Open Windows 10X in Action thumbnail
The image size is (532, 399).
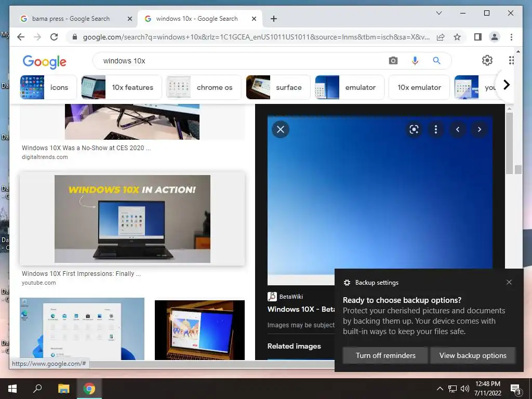tap(132, 219)
